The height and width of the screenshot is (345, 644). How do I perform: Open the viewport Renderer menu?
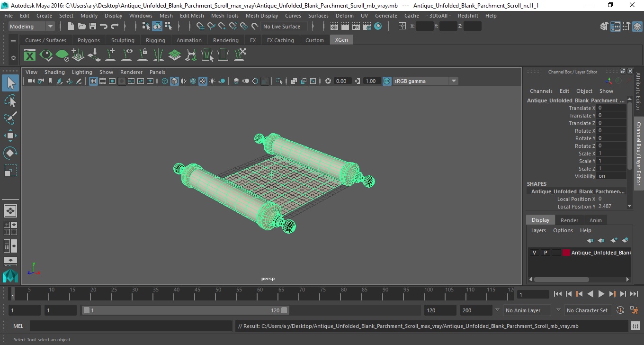[131, 72]
